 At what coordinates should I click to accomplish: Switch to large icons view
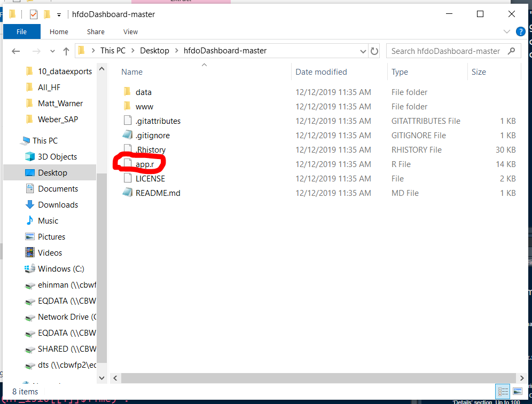(x=517, y=391)
